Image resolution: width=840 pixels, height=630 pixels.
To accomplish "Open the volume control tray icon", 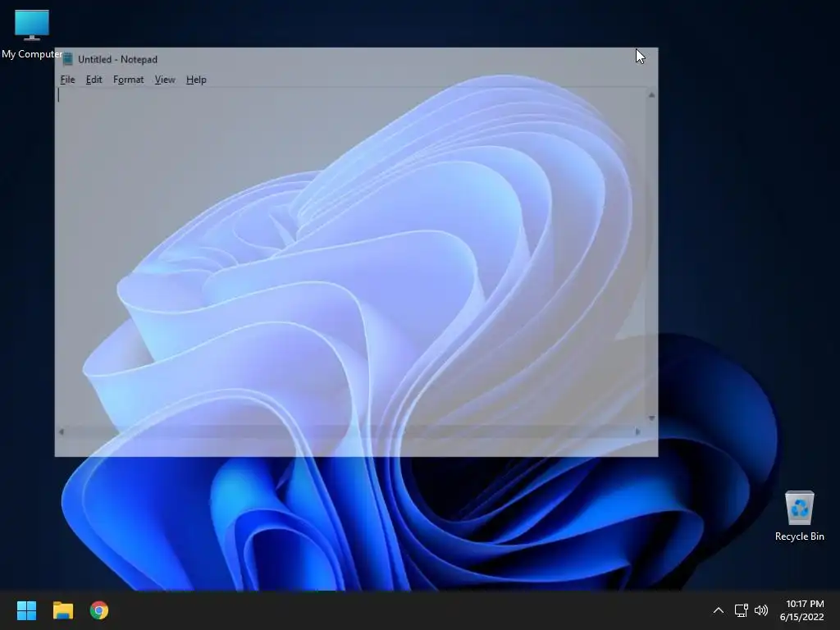I will point(760,610).
